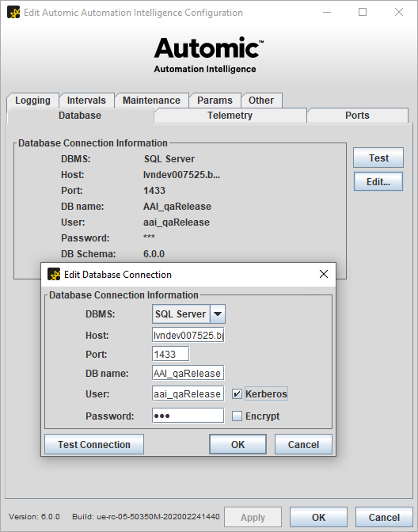Click OK at bottom of Configuration window
This screenshot has height=532, width=418.
pos(318,517)
